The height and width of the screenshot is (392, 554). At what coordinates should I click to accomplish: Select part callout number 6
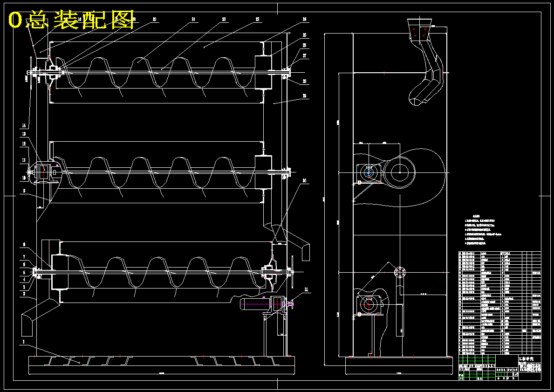[x=24, y=264]
